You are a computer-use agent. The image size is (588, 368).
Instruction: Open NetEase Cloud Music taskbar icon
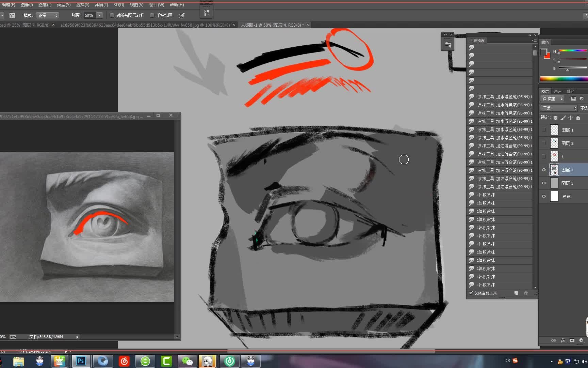(124, 361)
